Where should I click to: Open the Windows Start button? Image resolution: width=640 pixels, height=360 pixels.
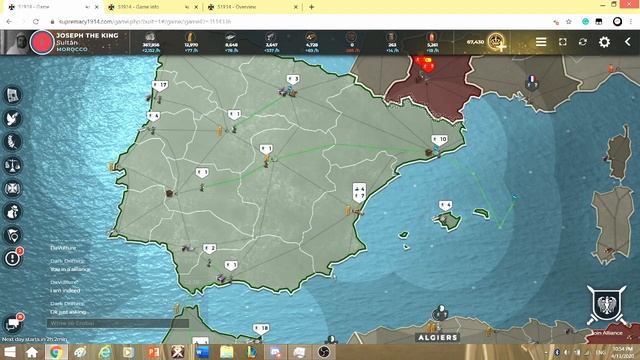tap(9, 352)
